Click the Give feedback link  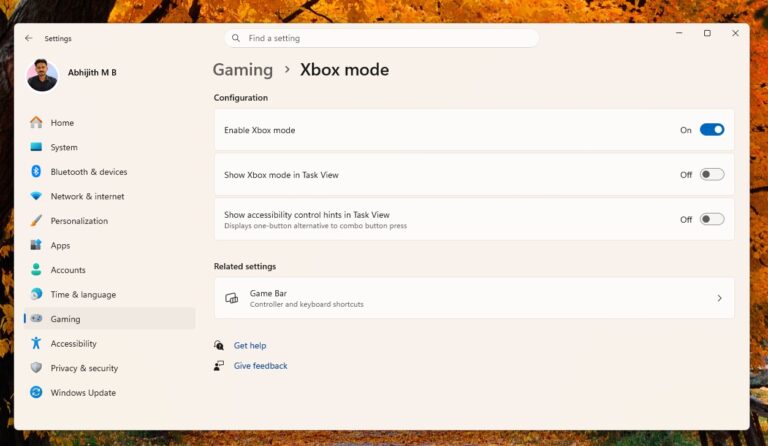(x=261, y=366)
